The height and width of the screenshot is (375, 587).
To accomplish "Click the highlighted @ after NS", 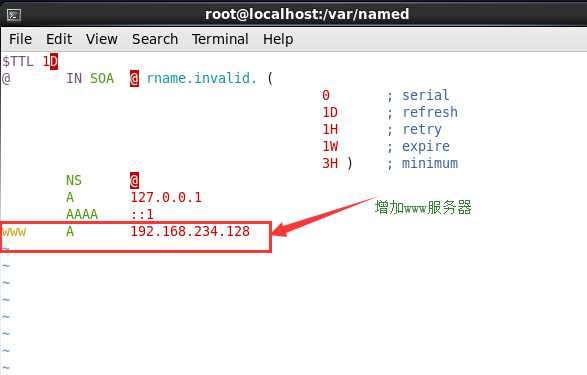I will (134, 180).
